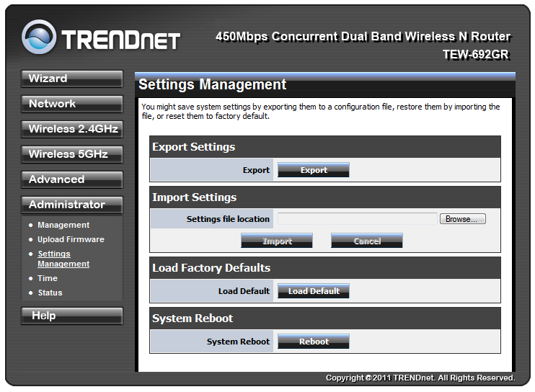Click the TEW-692GR model text
The width and height of the screenshot is (535, 392).
[476, 55]
